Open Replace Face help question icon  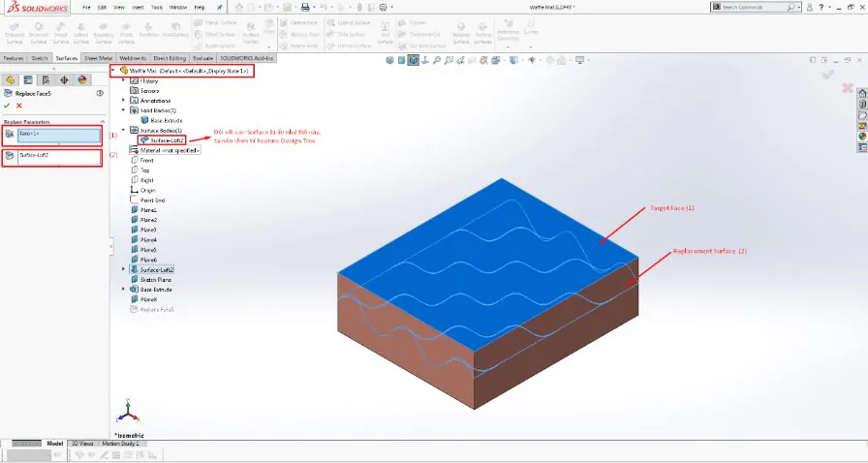point(100,94)
